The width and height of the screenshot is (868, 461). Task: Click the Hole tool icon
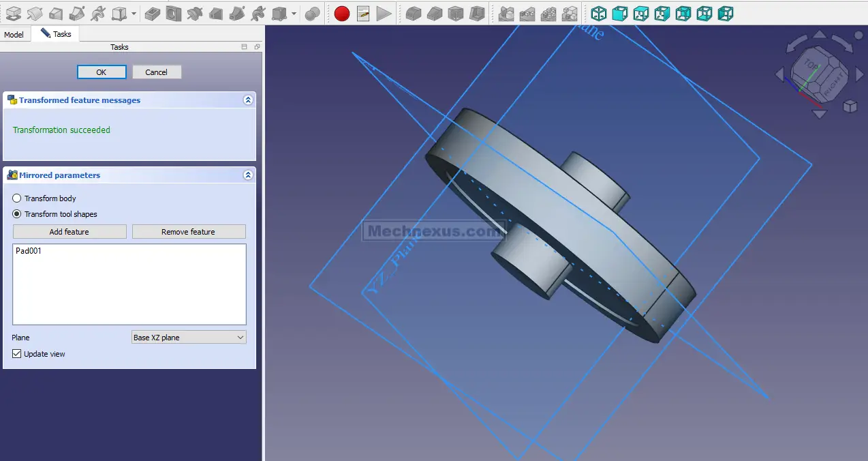click(x=174, y=13)
